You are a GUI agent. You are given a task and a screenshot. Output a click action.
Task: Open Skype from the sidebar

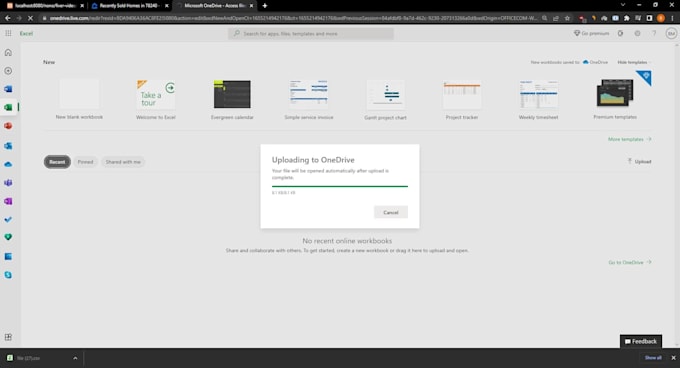pyautogui.click(x=8, y=275)
